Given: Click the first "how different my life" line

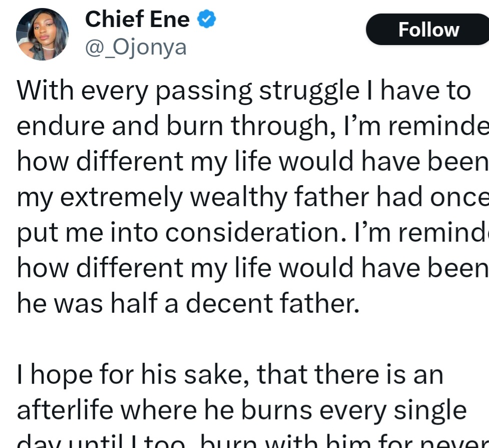Looking at the screenshot, I should (253, 162).
